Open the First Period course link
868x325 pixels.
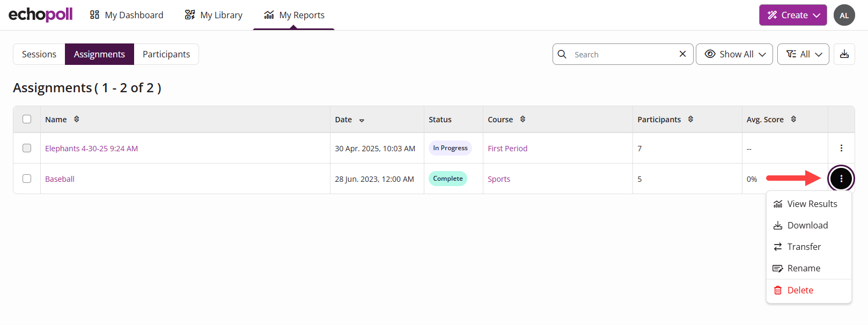(x=507, y=149)
